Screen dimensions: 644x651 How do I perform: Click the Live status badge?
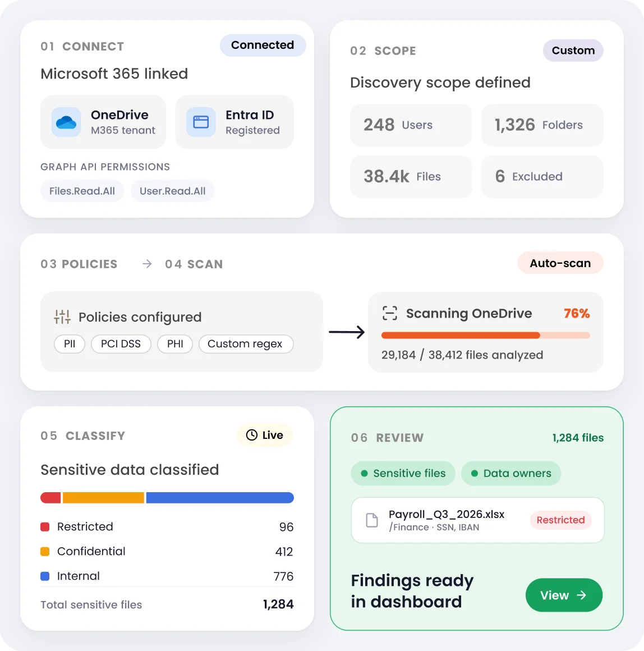point(265,435)
